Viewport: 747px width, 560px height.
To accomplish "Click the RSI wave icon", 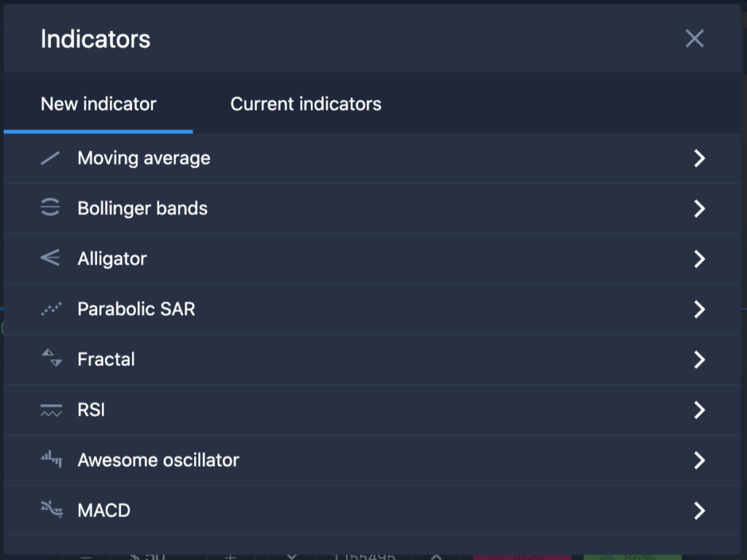I will pos(51,410).
